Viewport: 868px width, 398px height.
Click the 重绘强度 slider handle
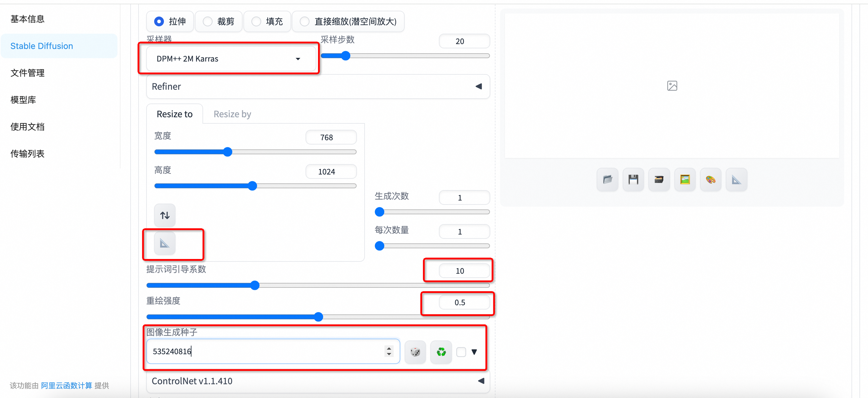(318, 317)
